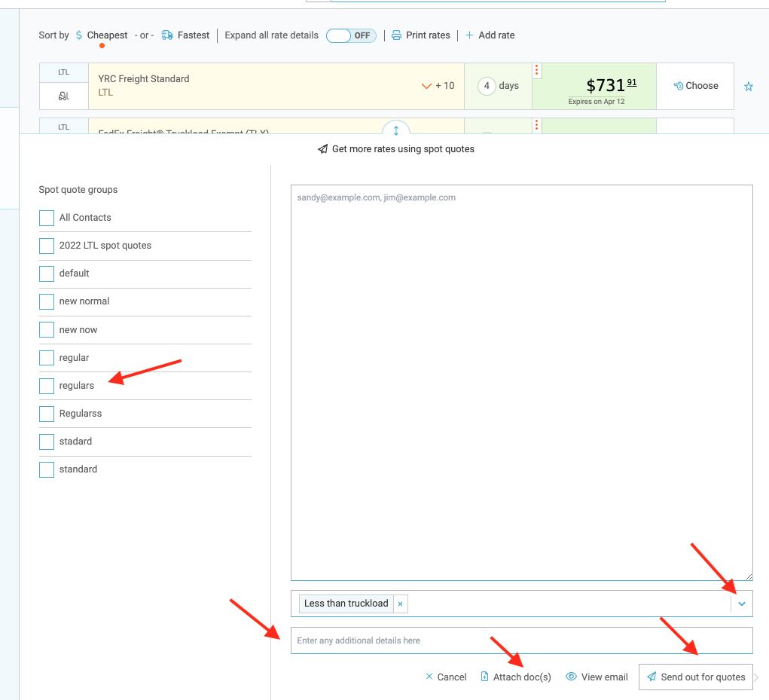Favorite YRC Freight rate with star icon

749,87
